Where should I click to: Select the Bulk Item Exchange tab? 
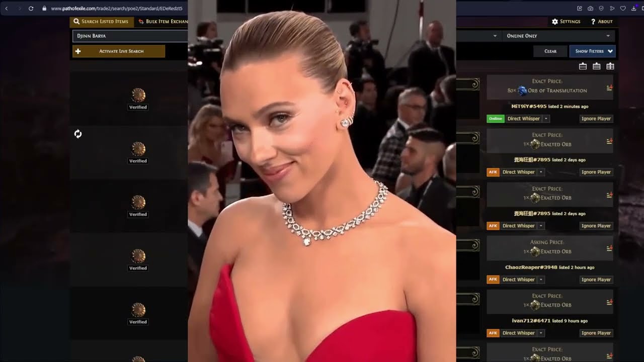coord(162,22)
